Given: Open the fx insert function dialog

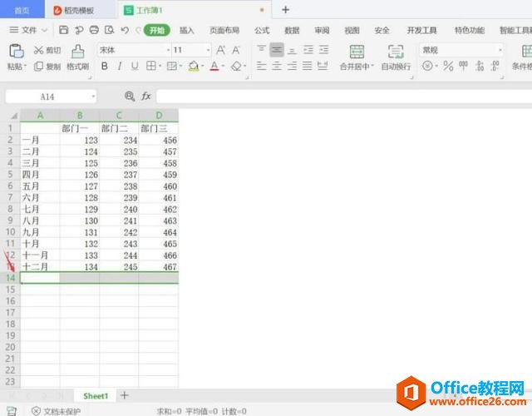Looking at the screenshot, I should click(146, 97).
